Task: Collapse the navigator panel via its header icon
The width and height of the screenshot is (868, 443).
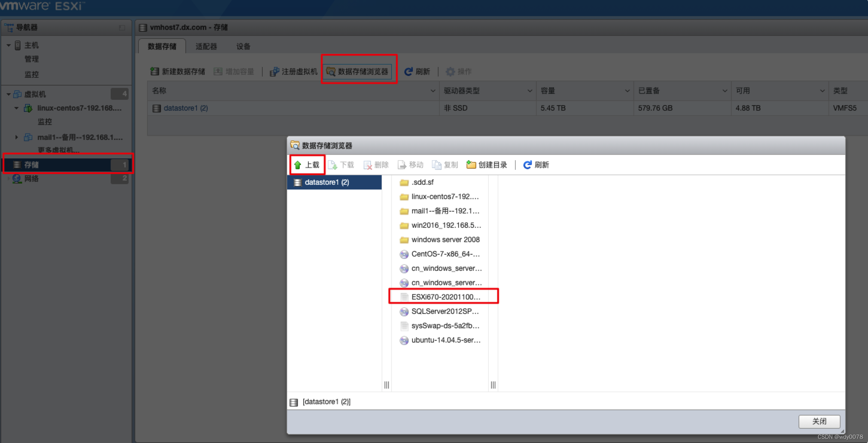Action: 122,28
